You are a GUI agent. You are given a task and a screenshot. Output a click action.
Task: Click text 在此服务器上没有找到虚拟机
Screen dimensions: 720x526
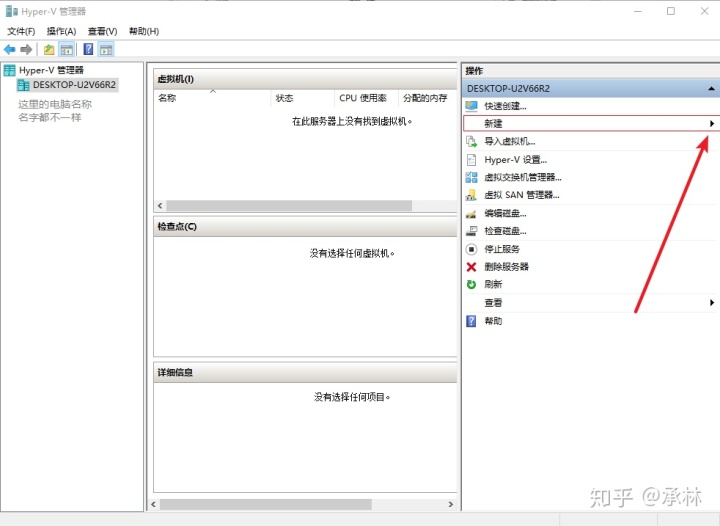352,122
